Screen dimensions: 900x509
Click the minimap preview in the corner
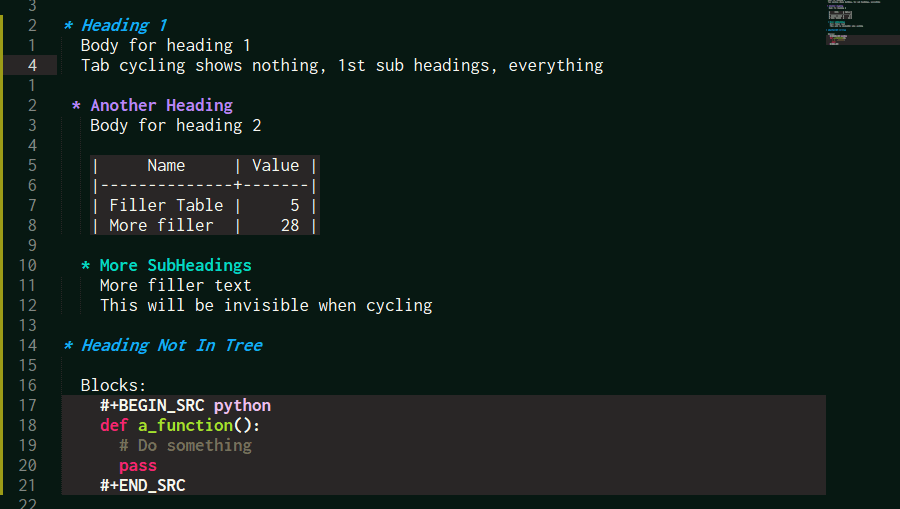[x=862, y=22]
